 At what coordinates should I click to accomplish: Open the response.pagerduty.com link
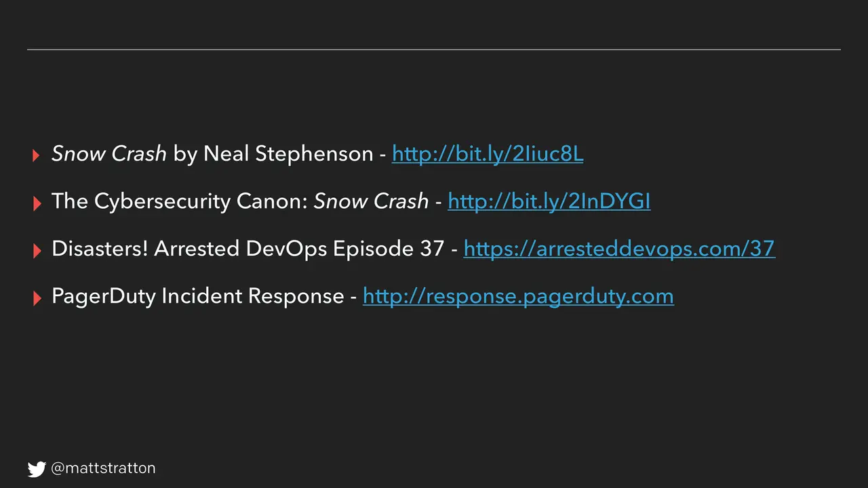coord(518,296)
